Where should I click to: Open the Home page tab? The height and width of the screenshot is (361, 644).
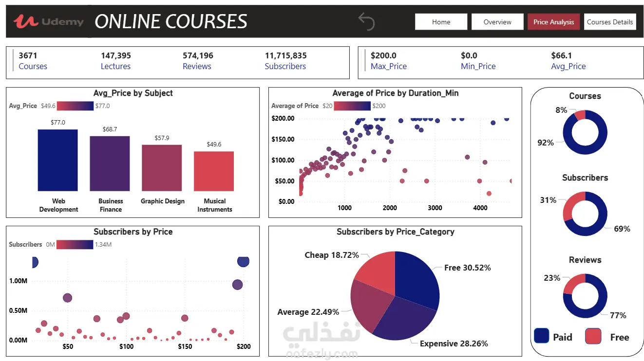pos(441,22)
